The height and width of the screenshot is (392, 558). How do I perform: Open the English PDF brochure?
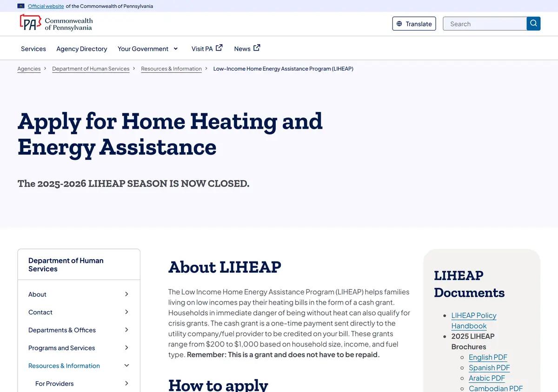click(x=488, y=357)
